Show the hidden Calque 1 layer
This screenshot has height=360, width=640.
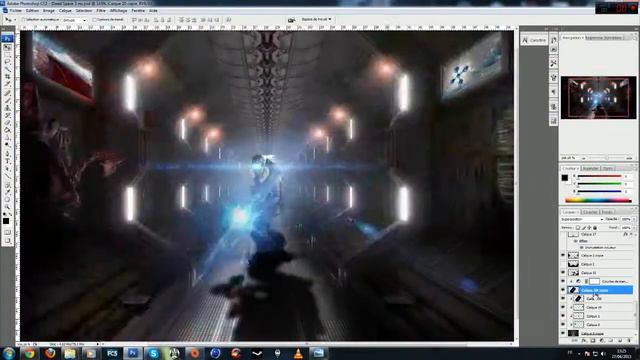(x=563, y=264)
